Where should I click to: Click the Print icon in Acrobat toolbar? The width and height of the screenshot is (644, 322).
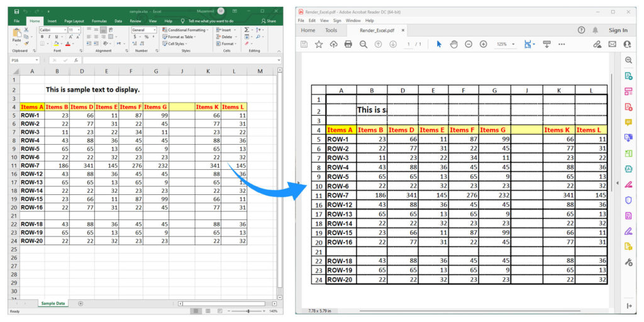tap(348, 44)
